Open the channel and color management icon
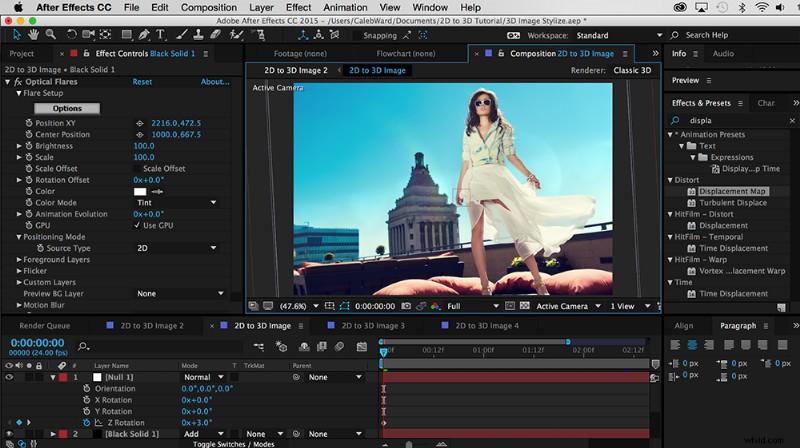The width and height of the screenshot is (800, 448). click(435, 306)
